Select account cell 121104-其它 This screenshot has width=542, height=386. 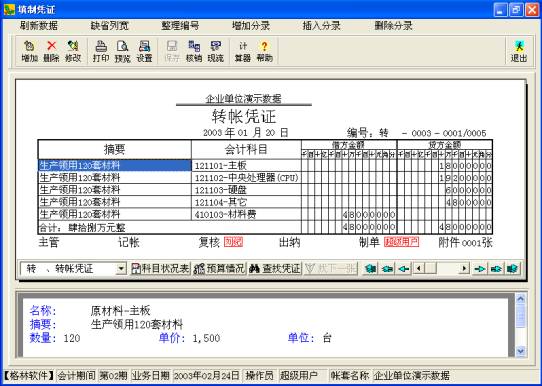(246, 202)
